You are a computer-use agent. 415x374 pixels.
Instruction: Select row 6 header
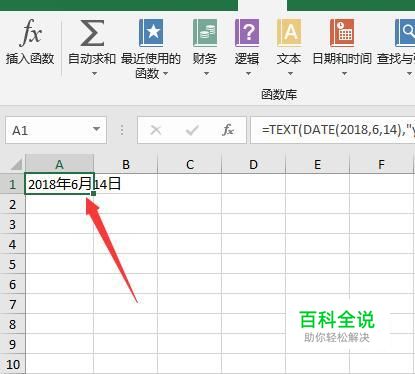12,284
